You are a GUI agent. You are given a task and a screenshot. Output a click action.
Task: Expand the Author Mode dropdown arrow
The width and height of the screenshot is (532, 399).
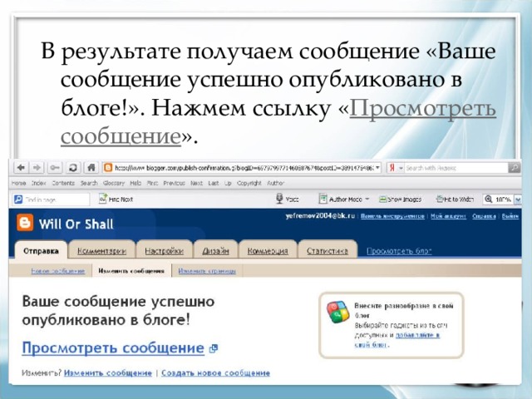[367, 199]
